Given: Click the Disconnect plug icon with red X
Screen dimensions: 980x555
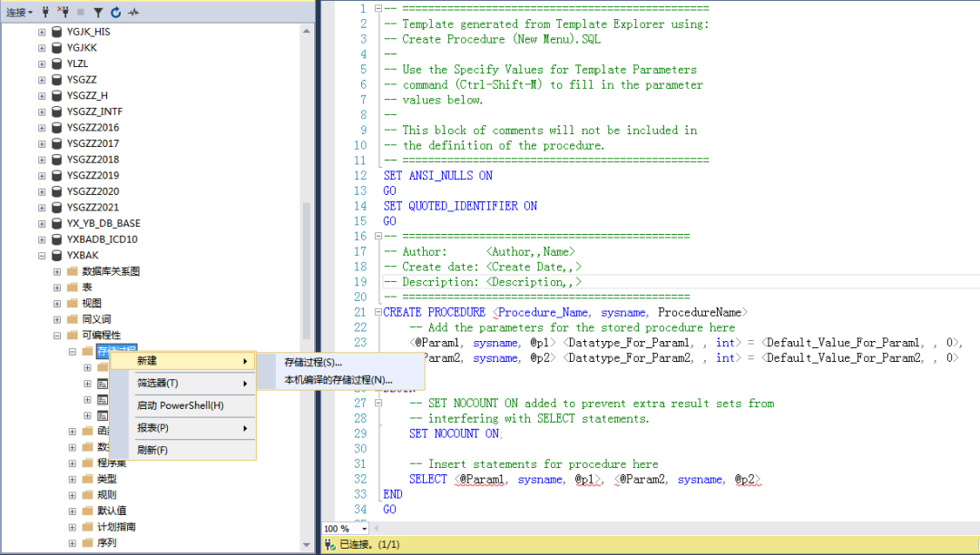Looking at the screenshot, I should click(x=63, y=12).
